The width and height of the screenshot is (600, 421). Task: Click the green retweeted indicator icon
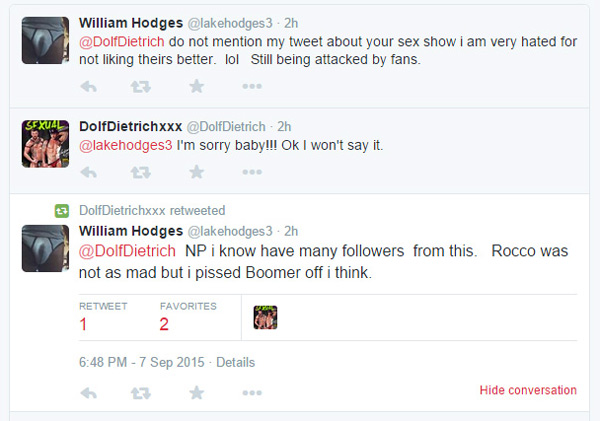point(61,211)
